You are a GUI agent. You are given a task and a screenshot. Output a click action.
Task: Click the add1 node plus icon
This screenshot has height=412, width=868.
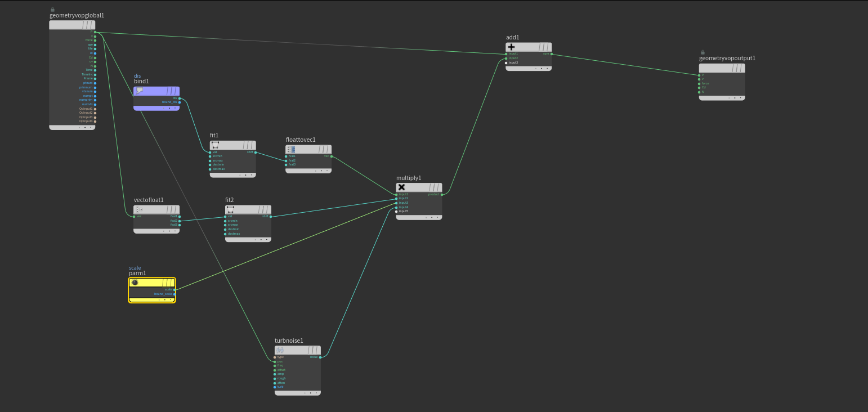click(511, 47)
